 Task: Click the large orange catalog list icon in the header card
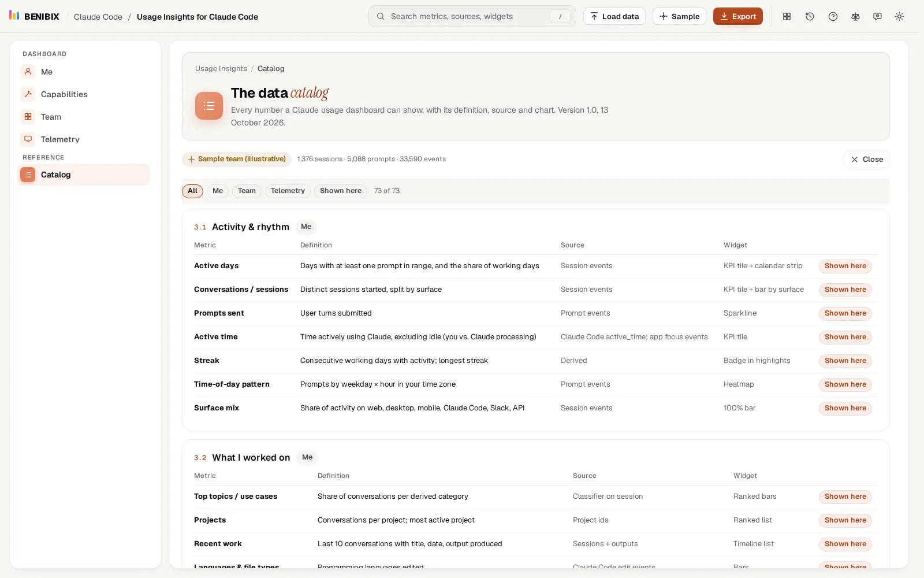click(209, 106)
